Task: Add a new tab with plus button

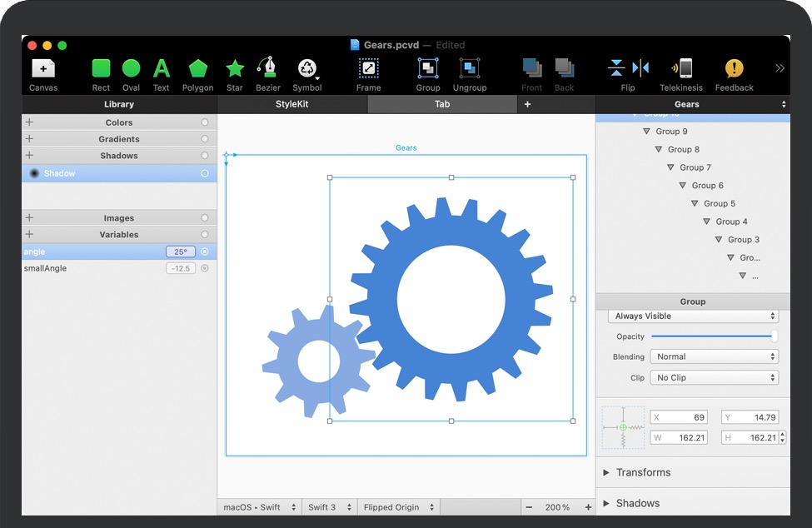Action: pos(527,104)
